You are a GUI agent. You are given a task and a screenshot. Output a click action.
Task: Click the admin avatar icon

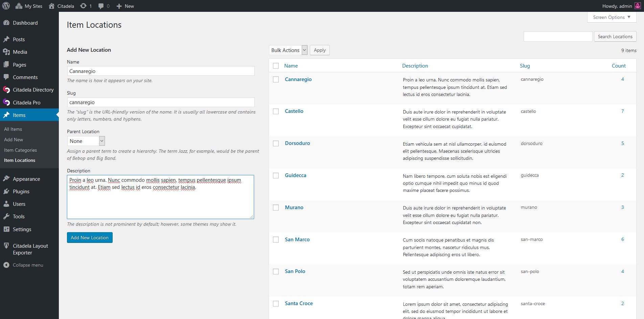637,6
